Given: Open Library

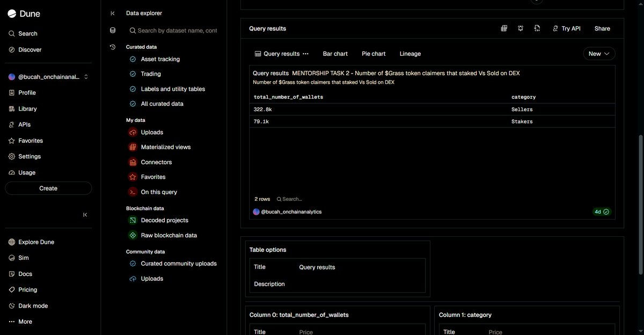Looking at the screenshot, I should point(23,108).
